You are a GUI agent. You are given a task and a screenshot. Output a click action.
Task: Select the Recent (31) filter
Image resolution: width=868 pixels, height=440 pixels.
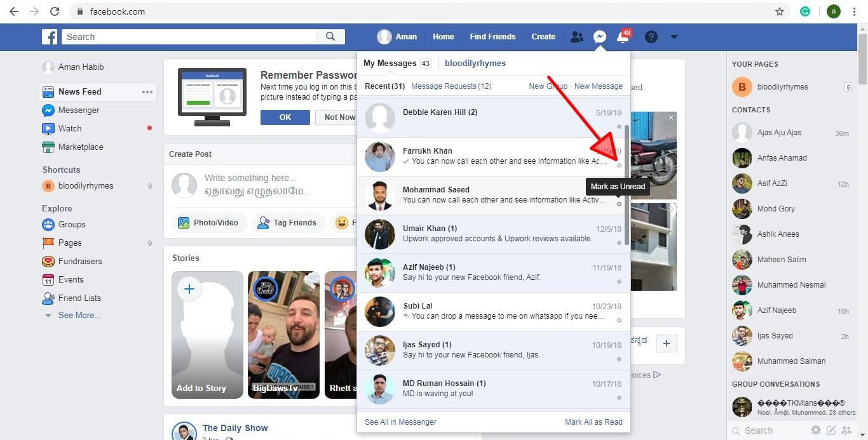pos(384,86)
